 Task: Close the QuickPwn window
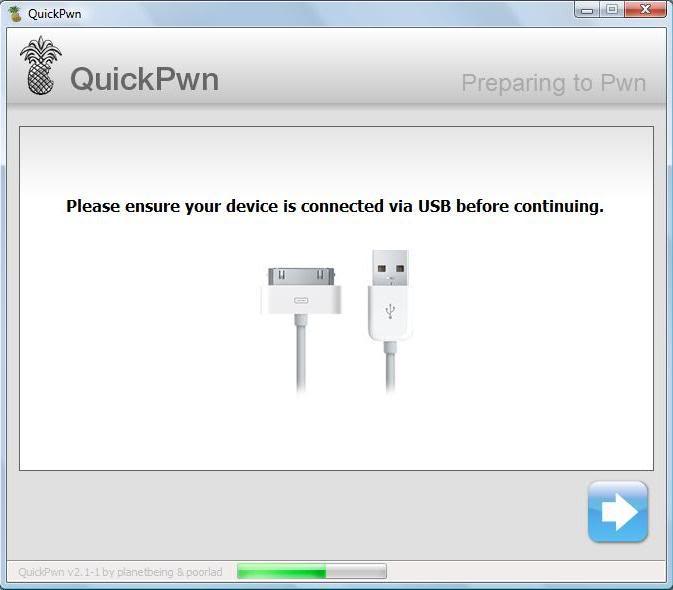646,9
